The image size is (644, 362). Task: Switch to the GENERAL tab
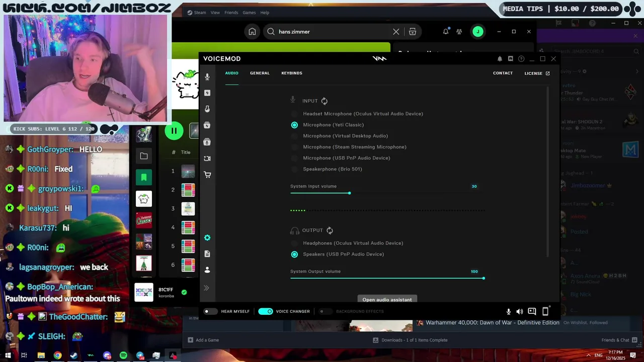(x=260, y=73)
